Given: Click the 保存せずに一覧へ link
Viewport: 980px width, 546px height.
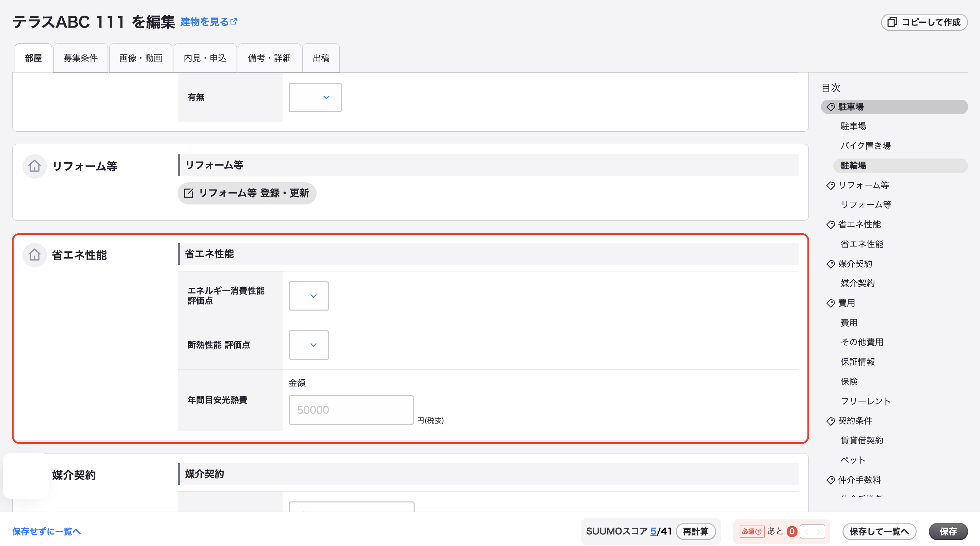Looking at the screenshot, I should tap(46, 531).
